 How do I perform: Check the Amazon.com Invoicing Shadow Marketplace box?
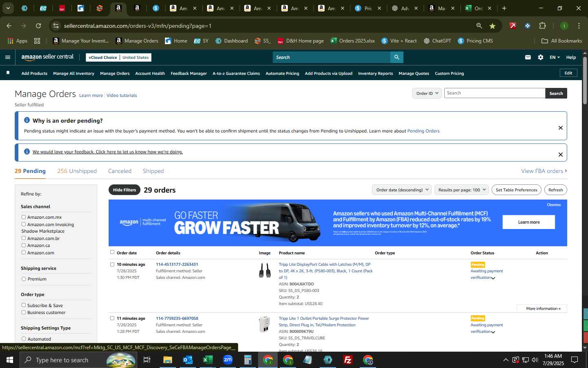pos(24,224)
